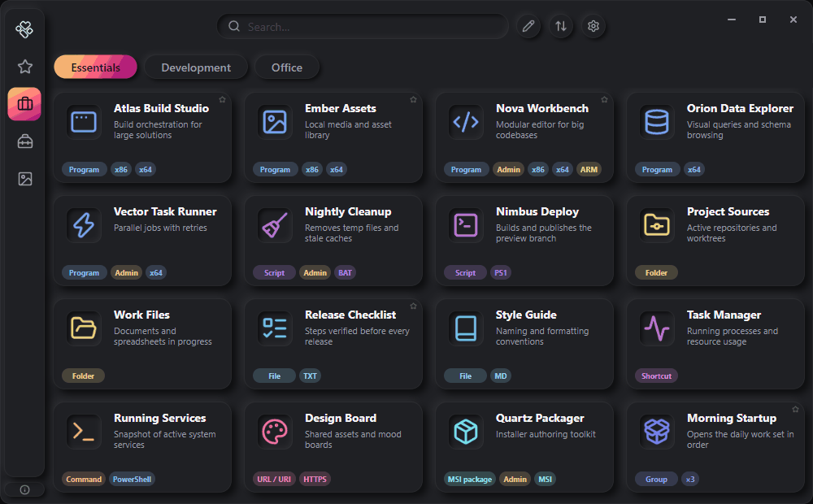
Task: Click the info icon at the sidebar bottom
Action: coord(24,490)
